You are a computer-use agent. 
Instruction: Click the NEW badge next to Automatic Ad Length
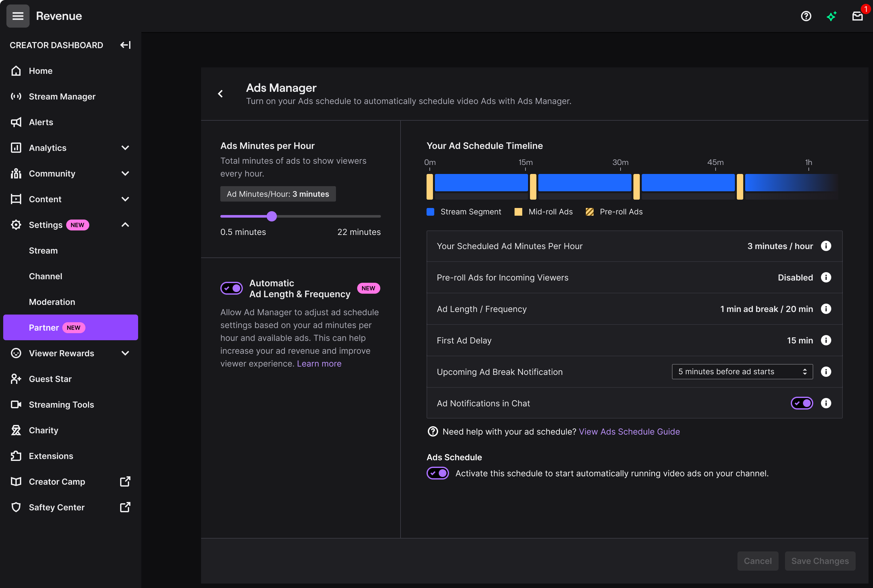pos(368,288)
